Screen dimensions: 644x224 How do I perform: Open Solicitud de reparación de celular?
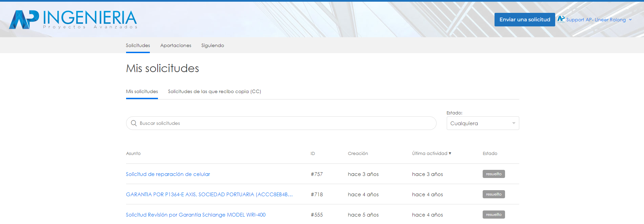click(x=168, y=174)
